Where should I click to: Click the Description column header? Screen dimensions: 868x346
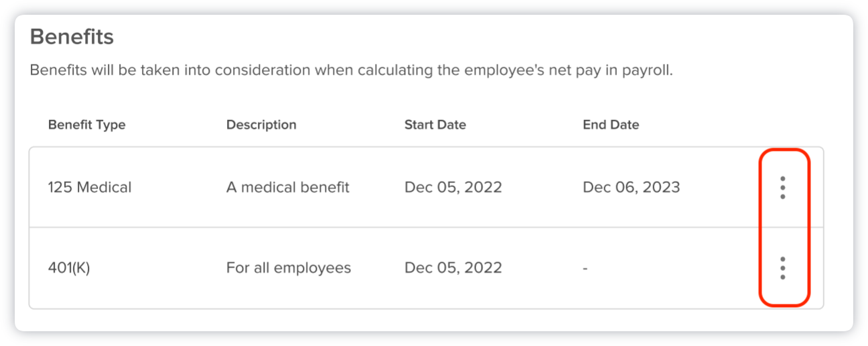pyautogui.click(x=261, y=125)
